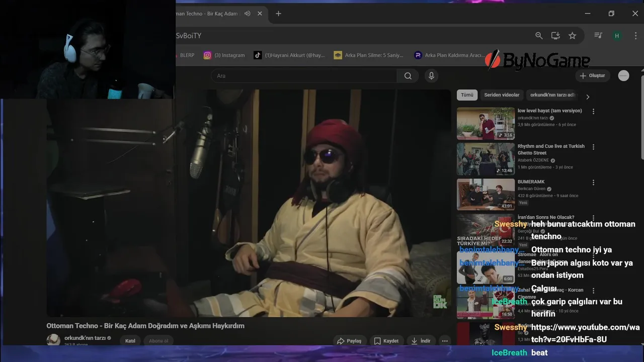Select the Tümü filter chip
This screenshot has width=644, height=362.
tap(467, 95)
